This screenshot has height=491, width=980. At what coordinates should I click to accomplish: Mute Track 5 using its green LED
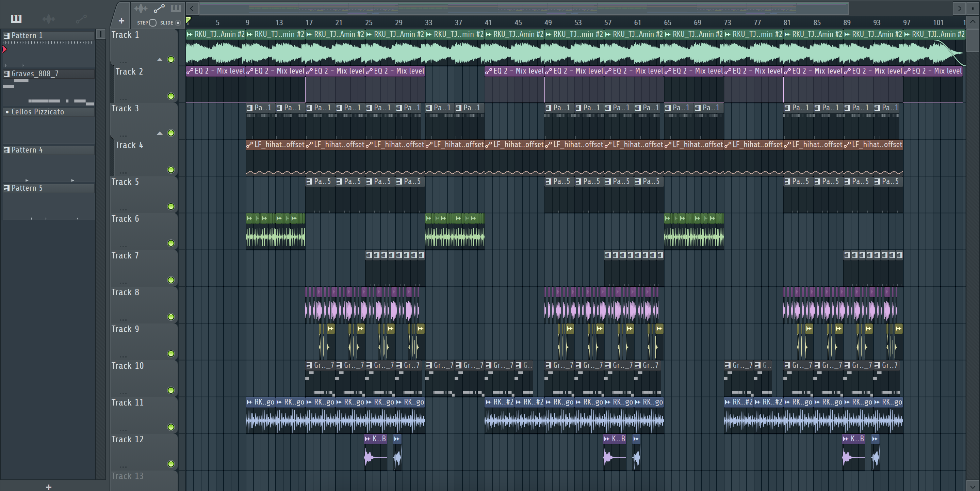point(171,206)
